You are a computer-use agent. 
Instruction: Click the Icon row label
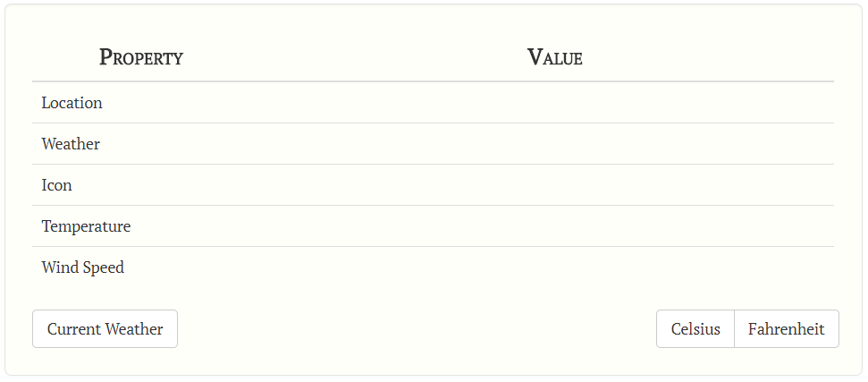click(x=56, y=185)
